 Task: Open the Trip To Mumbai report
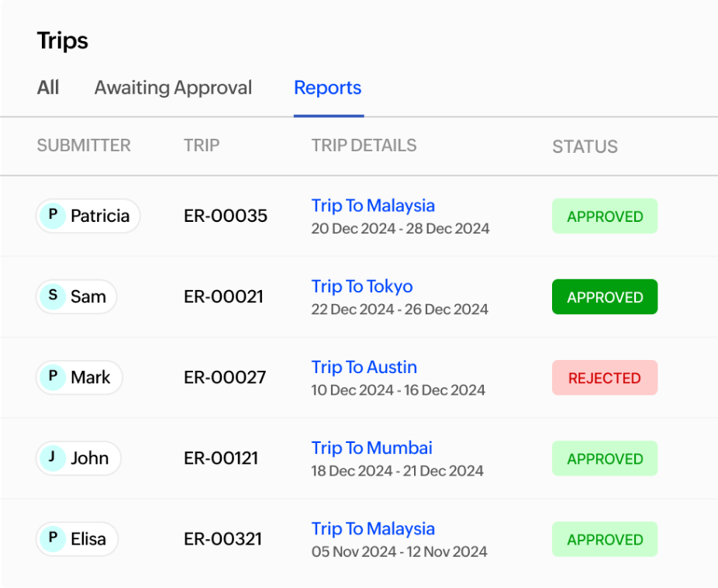pyautogui.click(x=371, y=448)
